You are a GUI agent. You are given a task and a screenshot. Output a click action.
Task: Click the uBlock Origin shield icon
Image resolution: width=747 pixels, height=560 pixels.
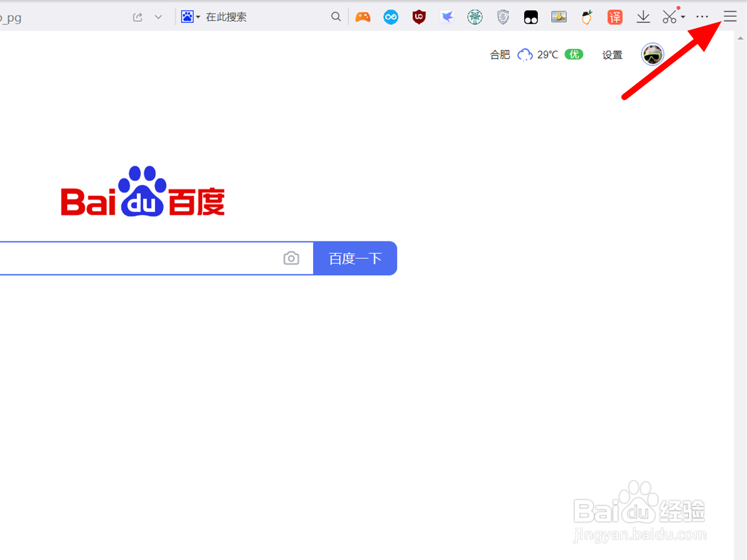419,17
